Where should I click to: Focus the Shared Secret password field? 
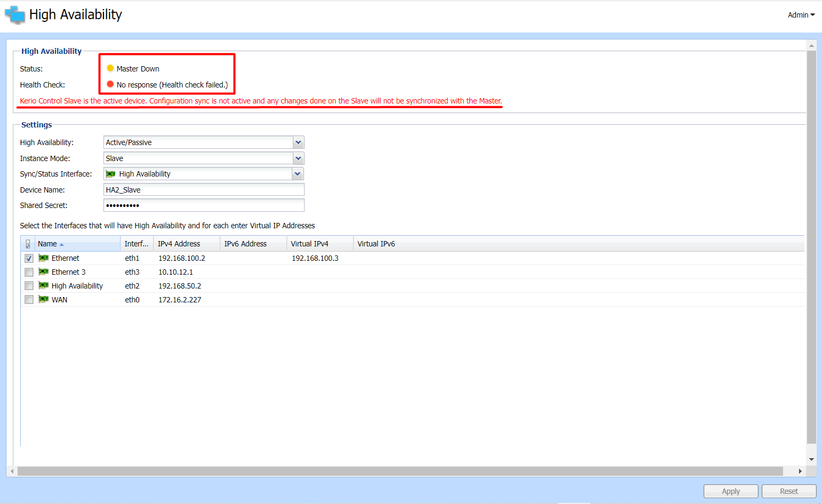pos(204,205)
